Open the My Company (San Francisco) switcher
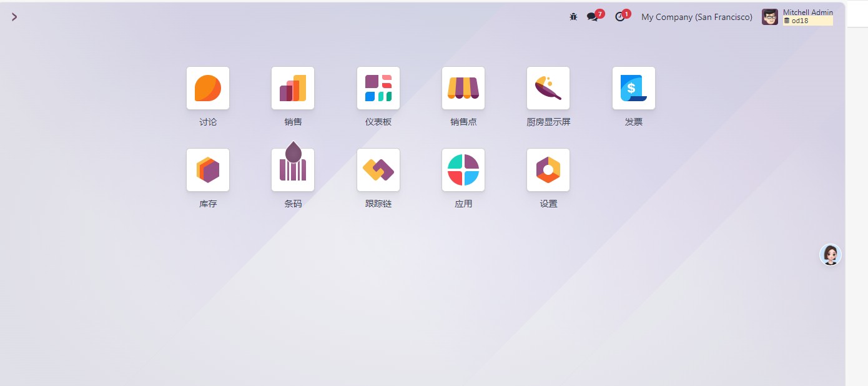 coord(697,17)
